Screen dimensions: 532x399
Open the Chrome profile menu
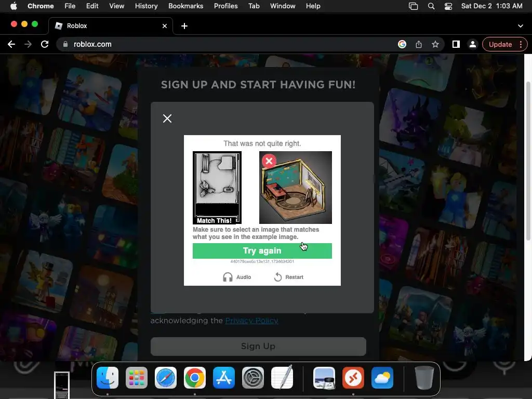[x=473, y=45]
